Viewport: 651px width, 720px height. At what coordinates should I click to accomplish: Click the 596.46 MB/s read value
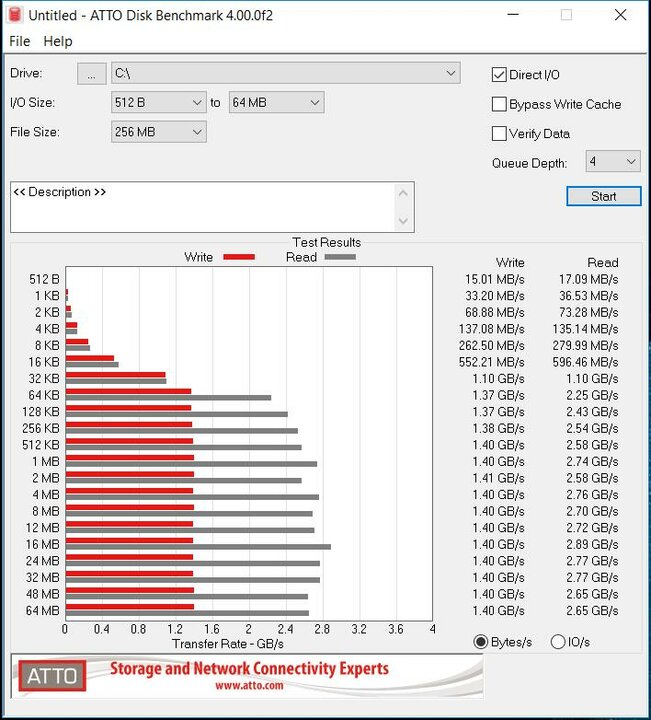tap(585, 362)
